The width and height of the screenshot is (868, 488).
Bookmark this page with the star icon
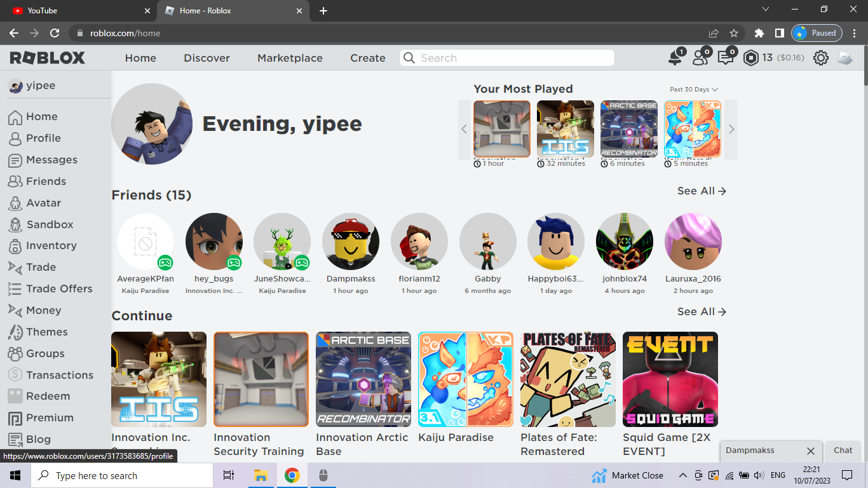coord(734,33)
